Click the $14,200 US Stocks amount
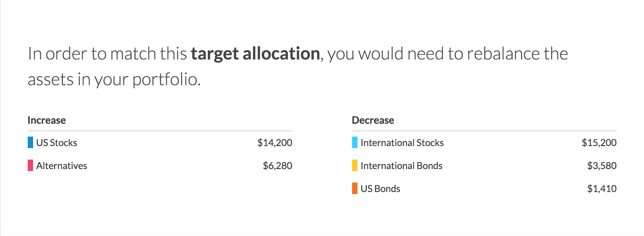The width and height of the screenshot is (644, 236). [x=274, y=143]
